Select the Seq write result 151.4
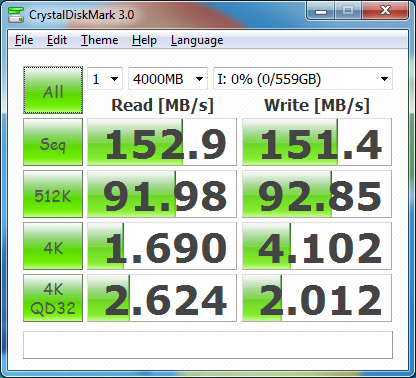The image size is (416, 378). (317, 142)
